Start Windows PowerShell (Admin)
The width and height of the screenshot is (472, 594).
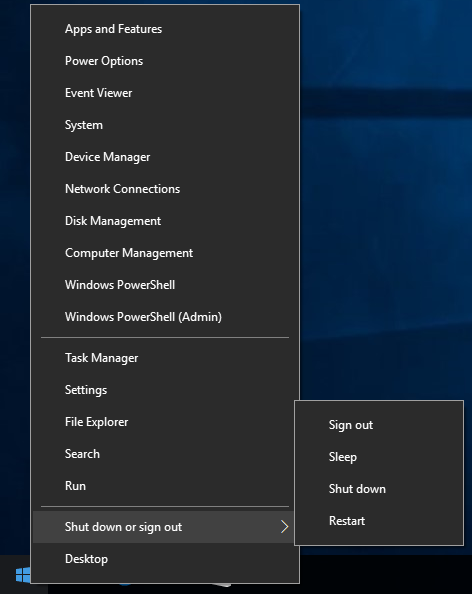pos(165,317)
